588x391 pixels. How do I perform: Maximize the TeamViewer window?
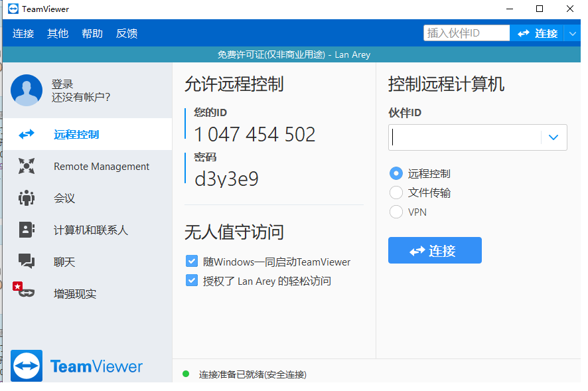point(540,9)
